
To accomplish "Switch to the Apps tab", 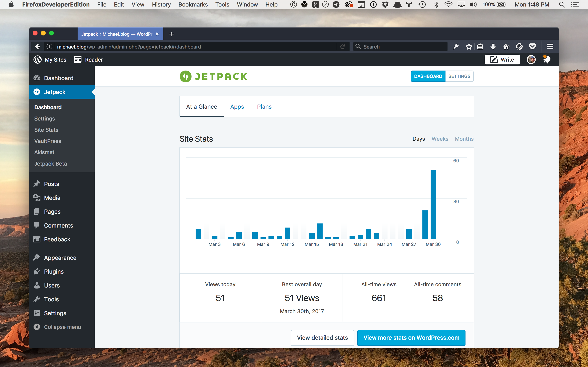I will [x=237, y=107].
